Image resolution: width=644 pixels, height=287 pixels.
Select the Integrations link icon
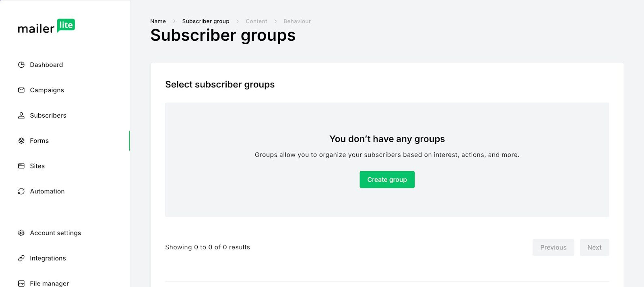pos(21,258)
